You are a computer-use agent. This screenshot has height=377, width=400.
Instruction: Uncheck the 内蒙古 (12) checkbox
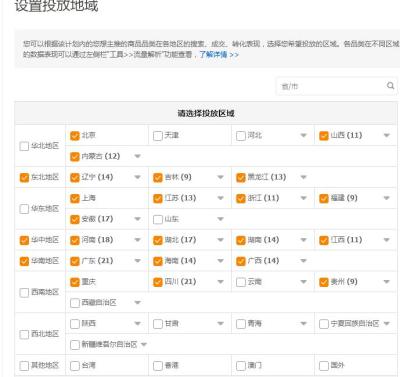click(x=75, y=157)
